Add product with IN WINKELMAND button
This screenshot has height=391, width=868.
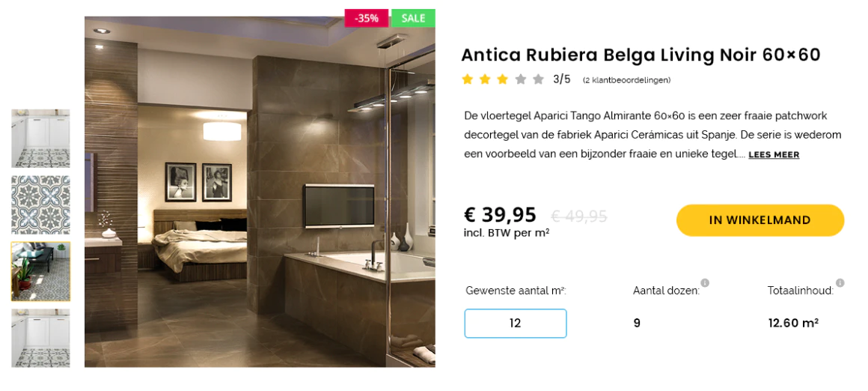coord(760,220)
